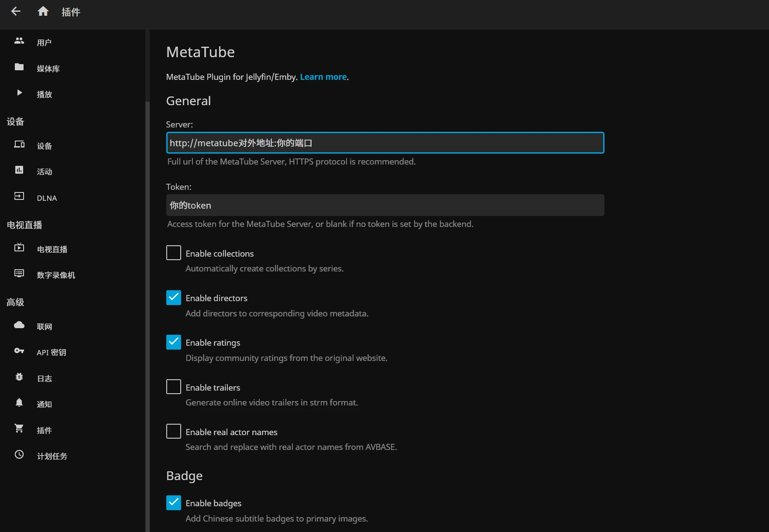Viewport: 769px width, 532px height.
Task: Open the API 密钥 key icon
Action: (x=19, y=351)
